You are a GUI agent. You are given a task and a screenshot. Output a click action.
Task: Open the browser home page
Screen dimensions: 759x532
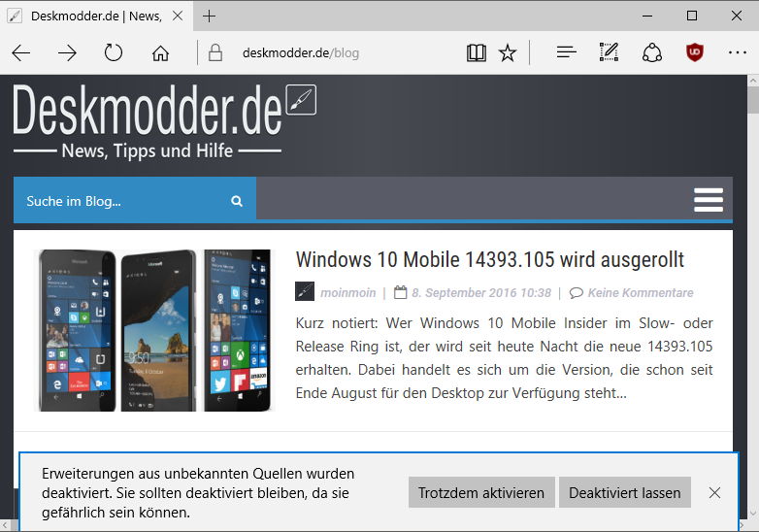(160, 52)
